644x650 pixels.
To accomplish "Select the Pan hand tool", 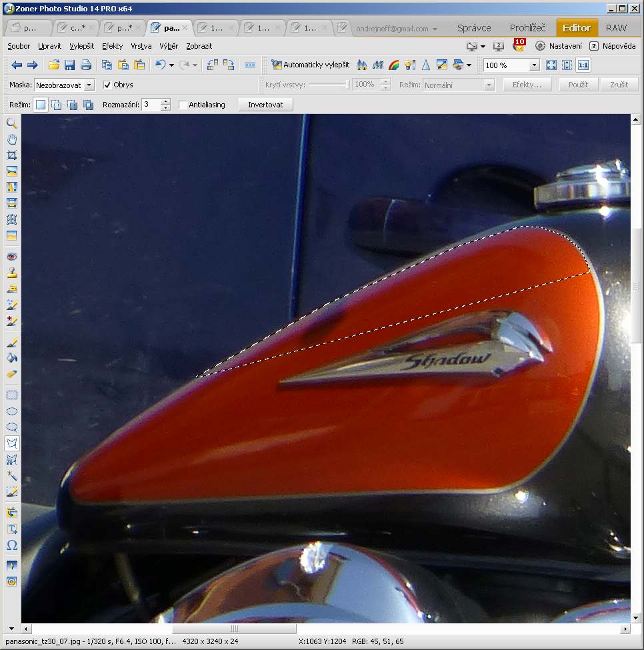I will (x=11, y=139).
